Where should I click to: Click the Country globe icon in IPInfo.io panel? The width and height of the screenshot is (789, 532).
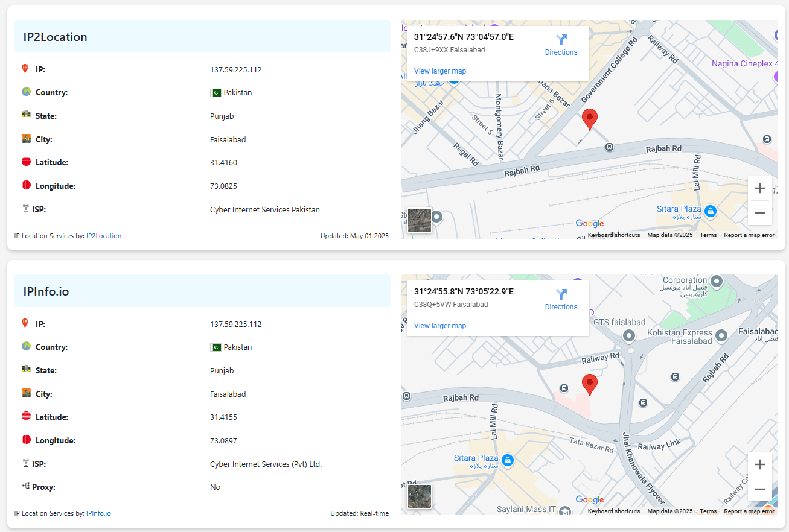point(26,346)
